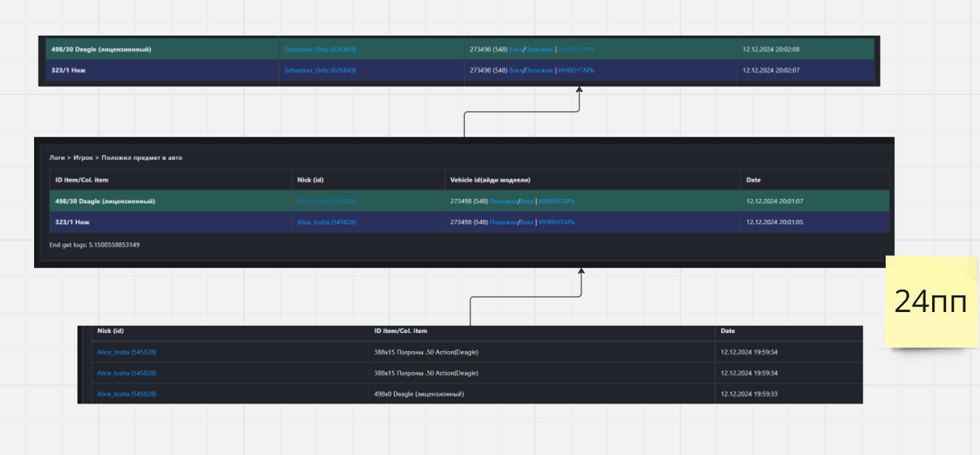Click Взял link in the 20:01:05 row

coord(527,222)
